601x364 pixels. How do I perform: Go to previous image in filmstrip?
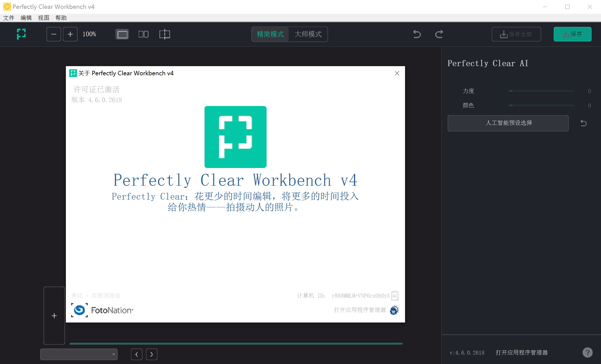[x=136, y=354]
